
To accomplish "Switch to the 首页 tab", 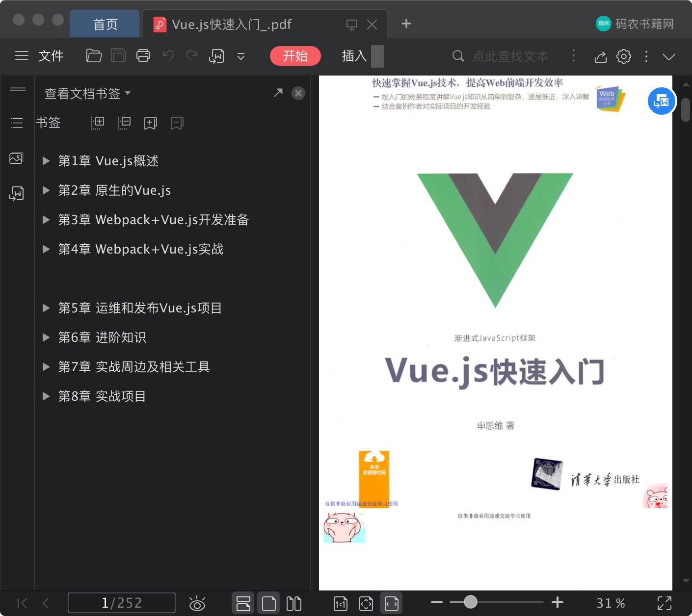I will point(105,24).
